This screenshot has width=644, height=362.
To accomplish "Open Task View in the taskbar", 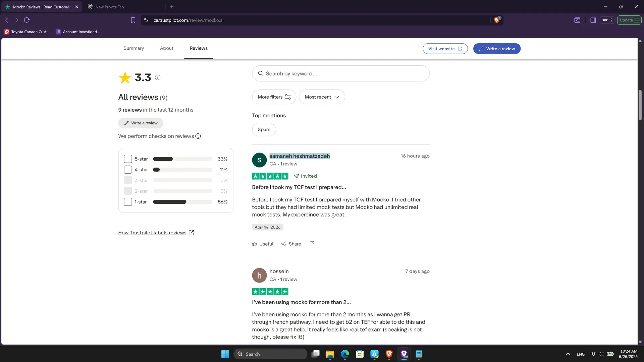I will 315,354.
